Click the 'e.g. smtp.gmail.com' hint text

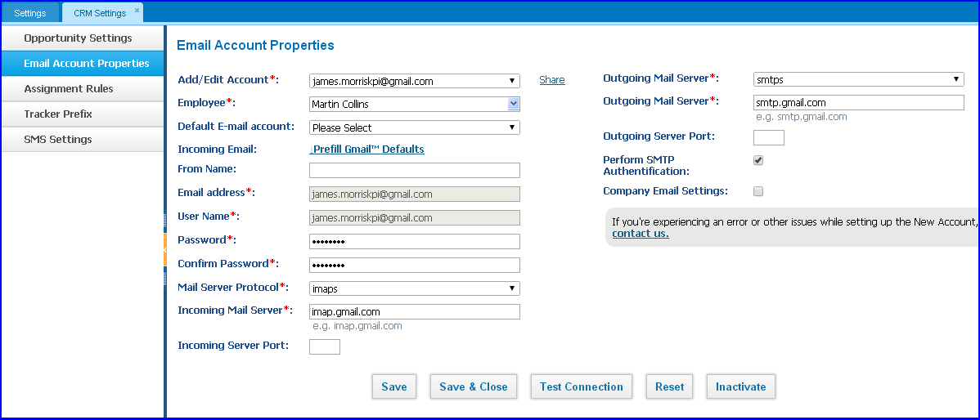tap(802, 117)
